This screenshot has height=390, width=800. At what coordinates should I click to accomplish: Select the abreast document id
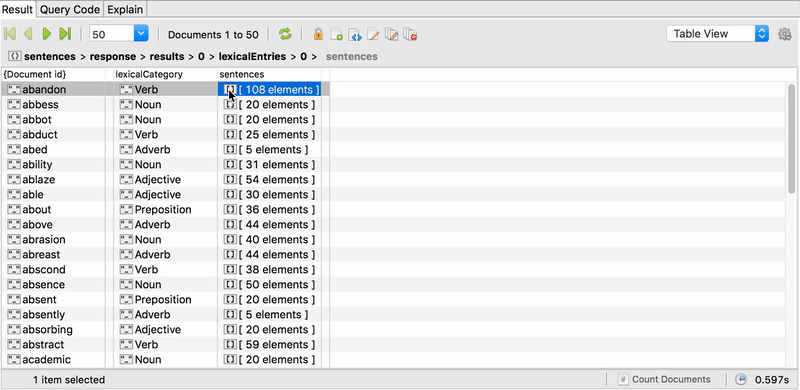41,255
